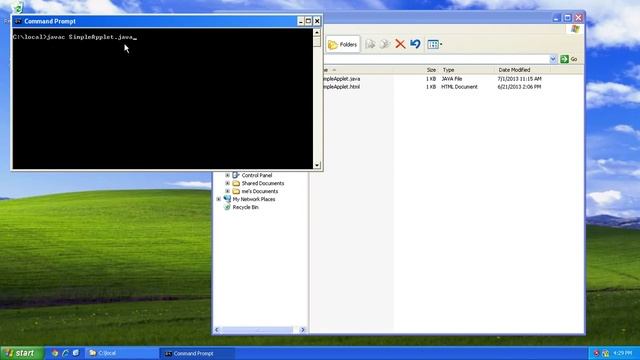Select Shared Documents in the folder tree
This screenshot has height=360, width=640.
point(262,183)
